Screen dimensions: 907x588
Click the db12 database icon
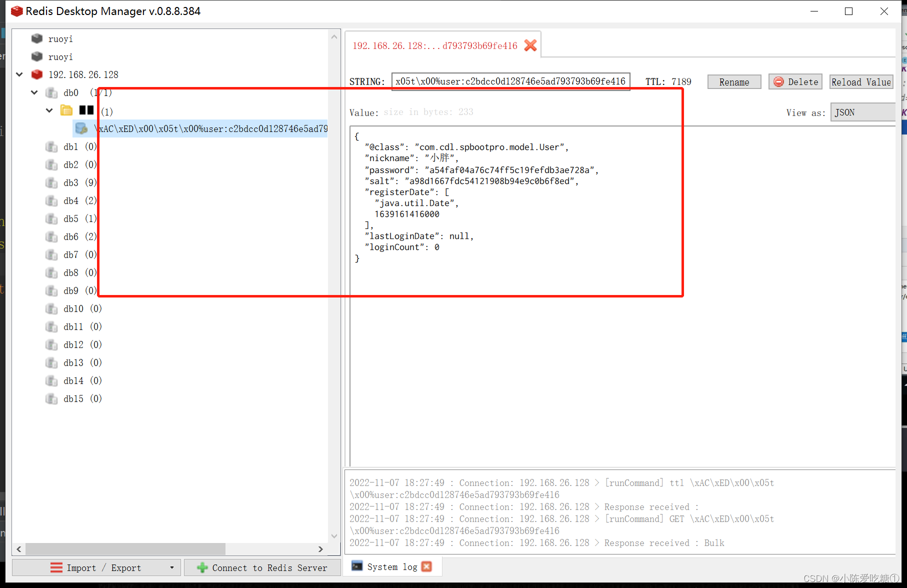pyautogui.click(x=51, y=344)
